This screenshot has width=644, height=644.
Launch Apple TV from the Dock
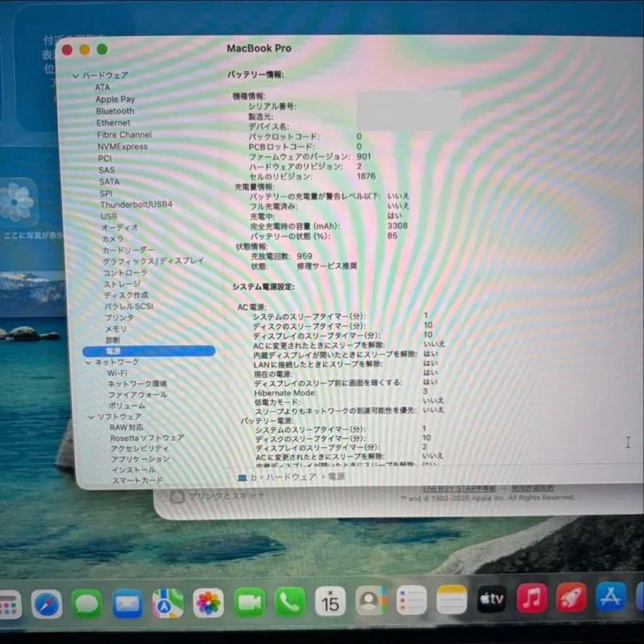click(x=490, y=598)
